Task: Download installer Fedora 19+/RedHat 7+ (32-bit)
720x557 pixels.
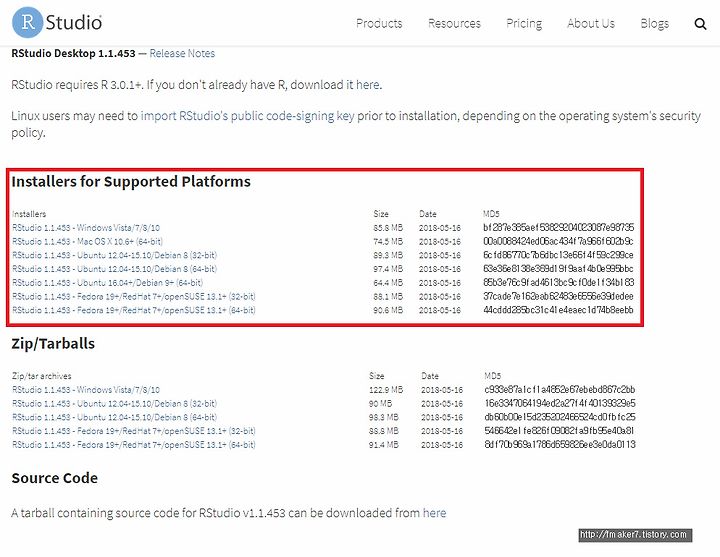Action: click(134, 297)
